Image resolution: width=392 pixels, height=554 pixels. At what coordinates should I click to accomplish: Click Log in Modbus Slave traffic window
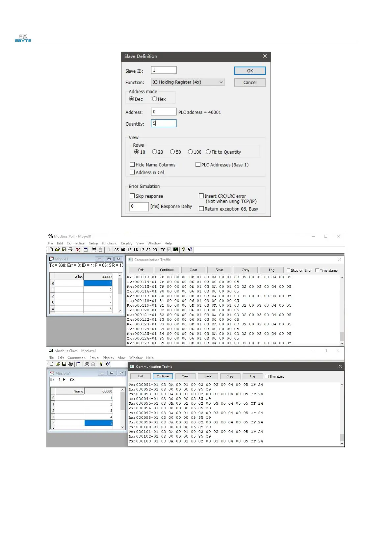252,376
